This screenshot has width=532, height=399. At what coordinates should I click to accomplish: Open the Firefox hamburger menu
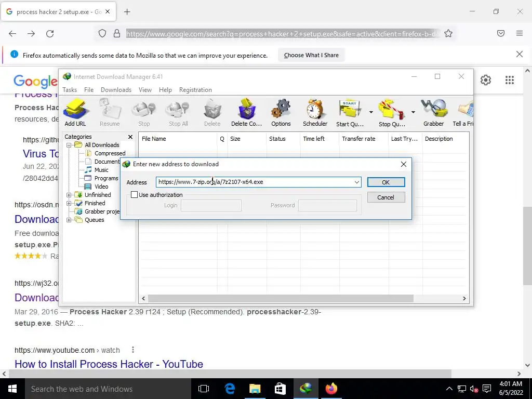pyautogui.click(x=520, y=33)
